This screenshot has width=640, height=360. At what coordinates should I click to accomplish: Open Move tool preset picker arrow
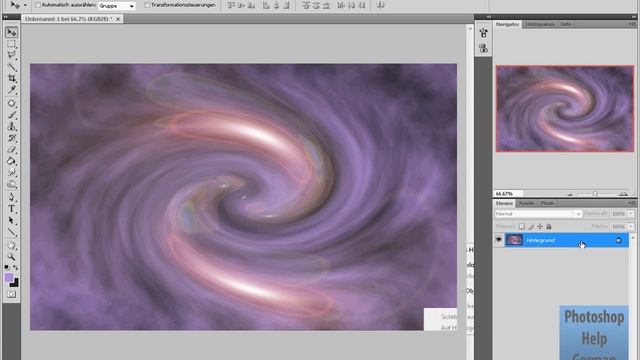(x=25, y=5)
